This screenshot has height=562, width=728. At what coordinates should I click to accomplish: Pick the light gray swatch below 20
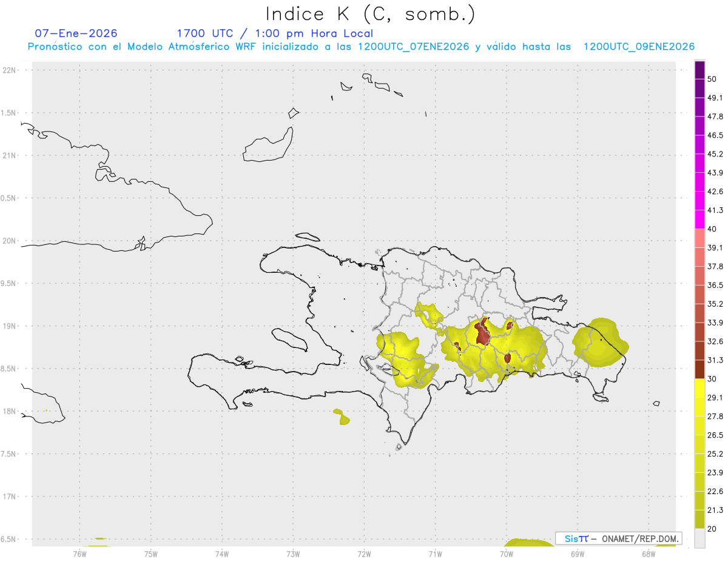(699, 538)
